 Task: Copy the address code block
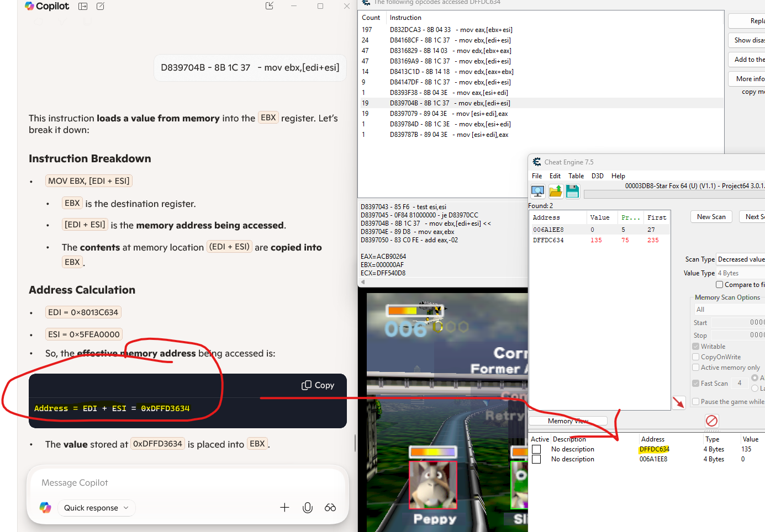coord(318,385)
